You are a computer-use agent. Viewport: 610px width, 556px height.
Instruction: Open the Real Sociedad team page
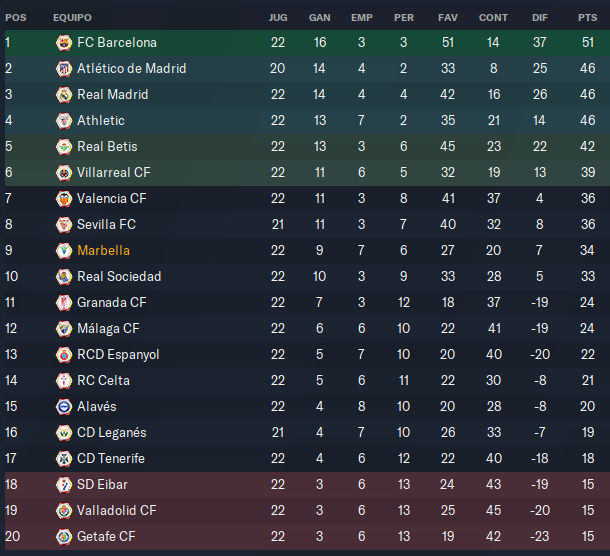click(119, 277)
